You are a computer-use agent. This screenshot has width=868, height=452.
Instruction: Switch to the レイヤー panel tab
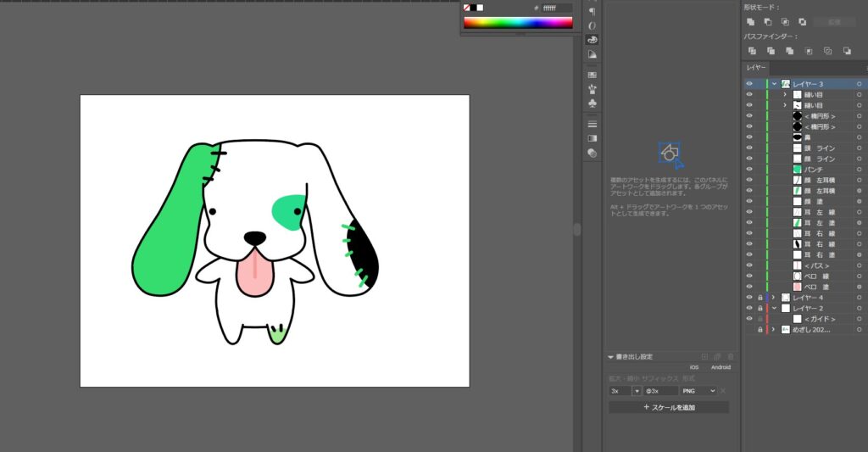tap(755, 67)
